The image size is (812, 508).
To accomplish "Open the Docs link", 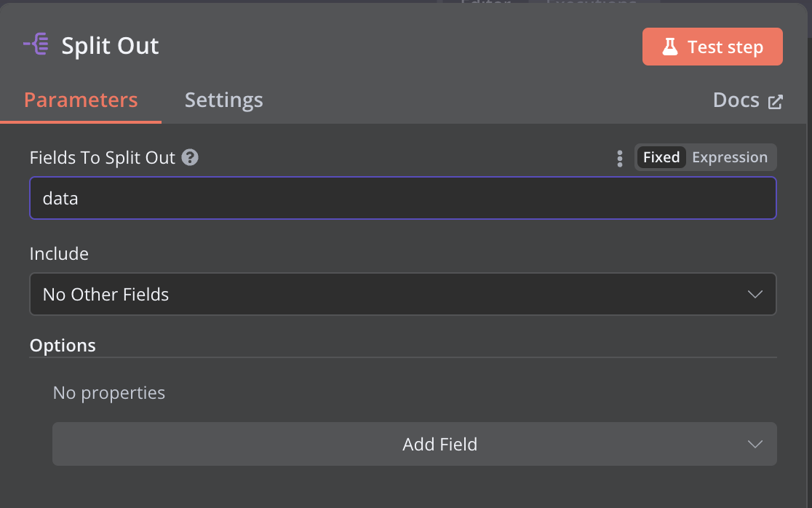I will click(x=736, y=100).
